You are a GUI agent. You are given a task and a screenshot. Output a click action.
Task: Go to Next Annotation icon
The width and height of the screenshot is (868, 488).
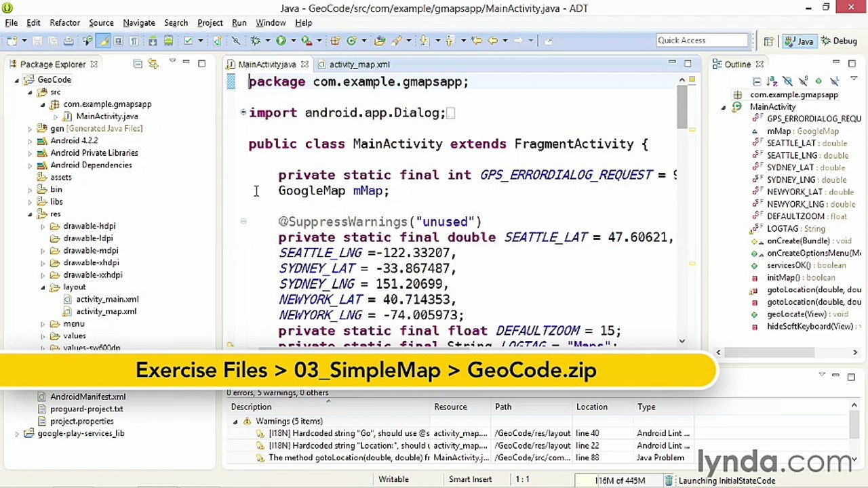point(424,41)
